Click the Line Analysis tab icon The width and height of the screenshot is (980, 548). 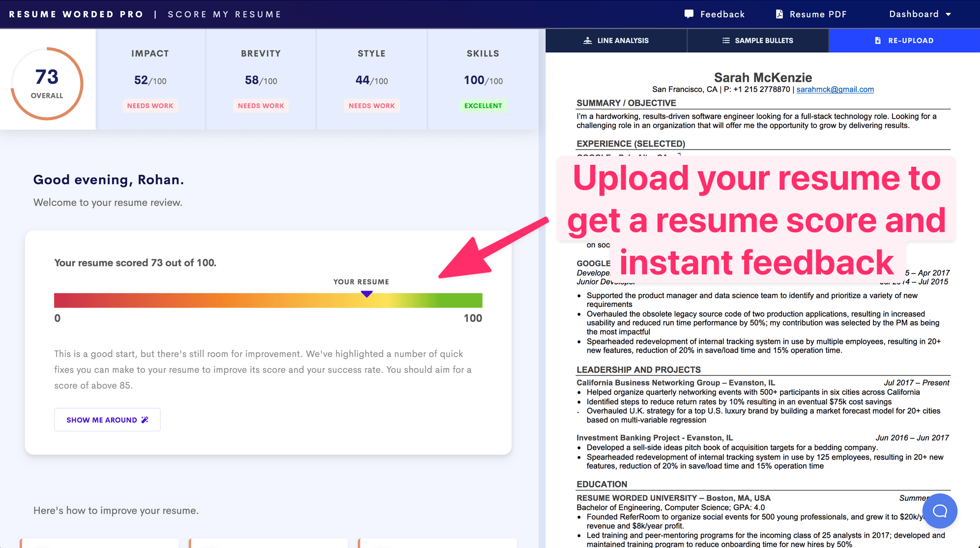coord(587,40)
